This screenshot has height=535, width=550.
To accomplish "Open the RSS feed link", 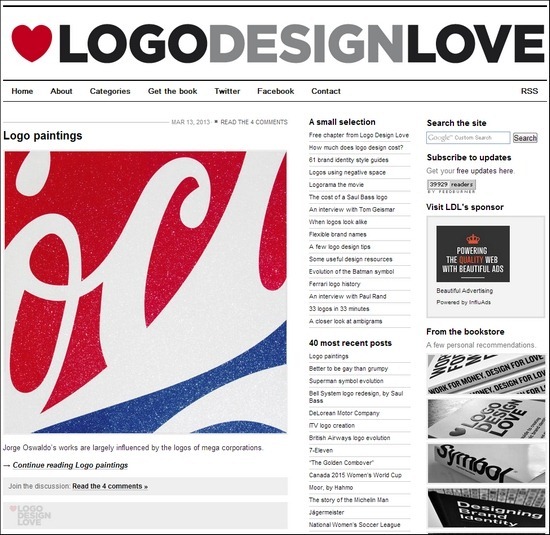I will click(529, 91).
